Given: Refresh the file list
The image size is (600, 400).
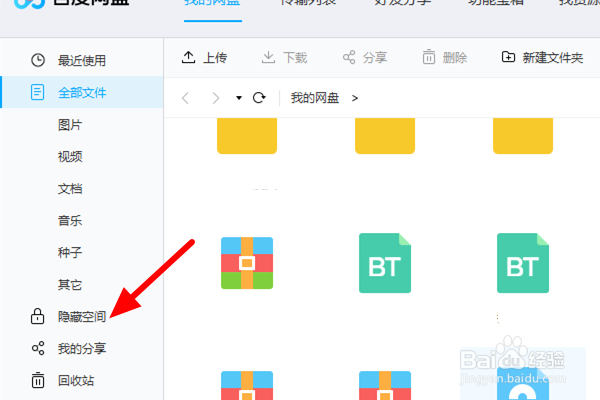Looking at the screenshot, I should pyautogui.click(x=259, y=98).
